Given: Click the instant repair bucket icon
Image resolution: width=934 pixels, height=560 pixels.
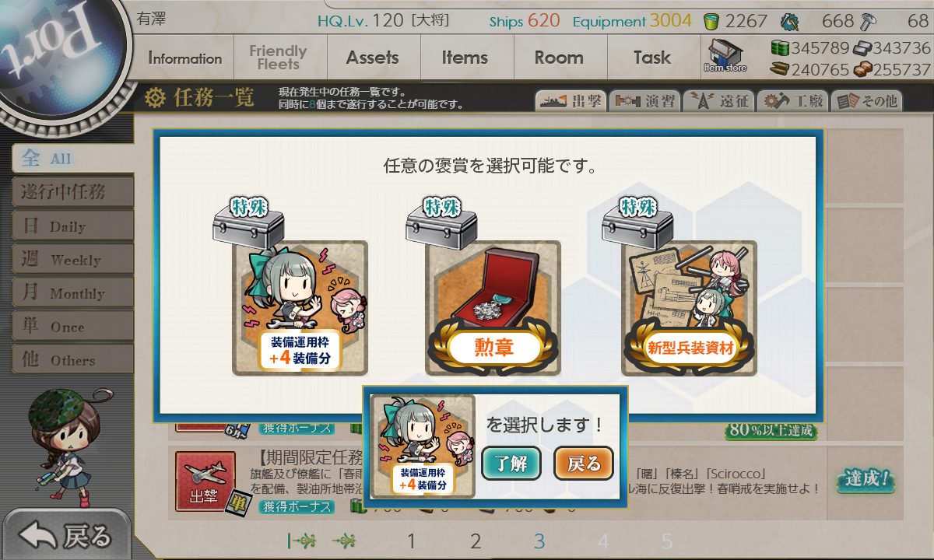Looking at the screenshot, I should [x=711, y=21].
